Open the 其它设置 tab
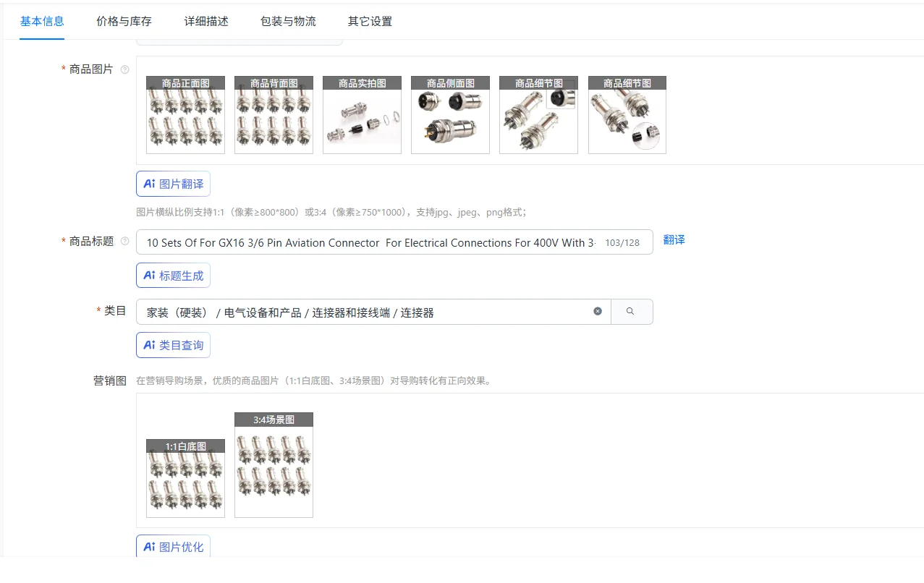Screen dimensions: 924x583 click(x=370, y=21)
